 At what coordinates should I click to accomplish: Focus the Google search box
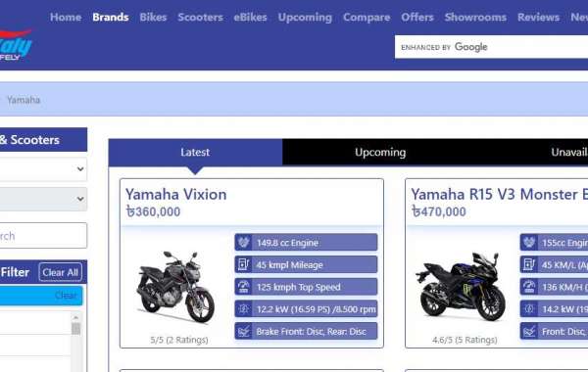pos(491,47)
